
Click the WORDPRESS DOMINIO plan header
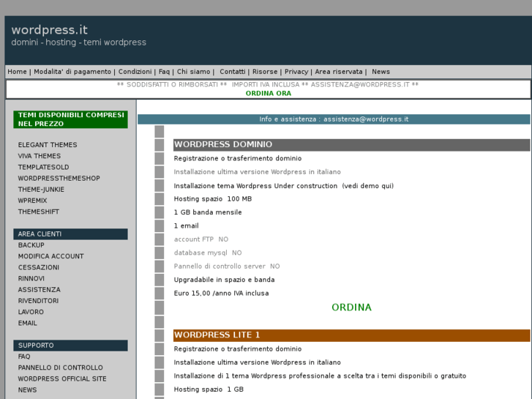pyautogui.click(x=351, y=144)
